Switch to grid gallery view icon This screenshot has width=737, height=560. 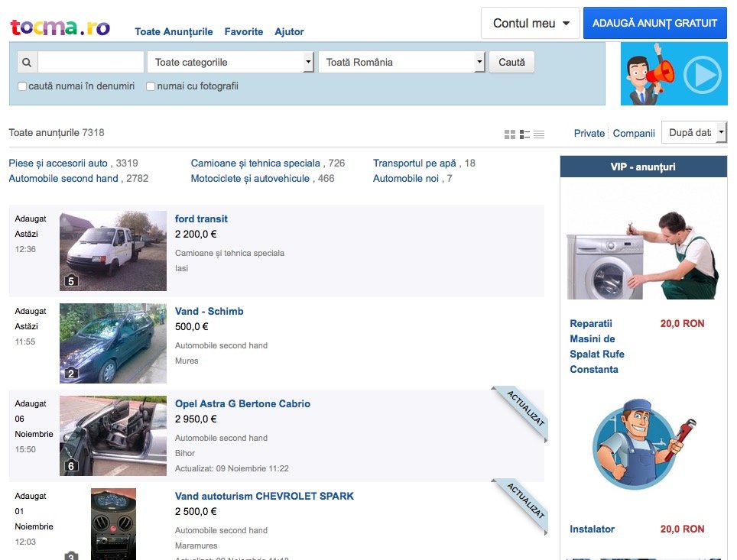509,134
